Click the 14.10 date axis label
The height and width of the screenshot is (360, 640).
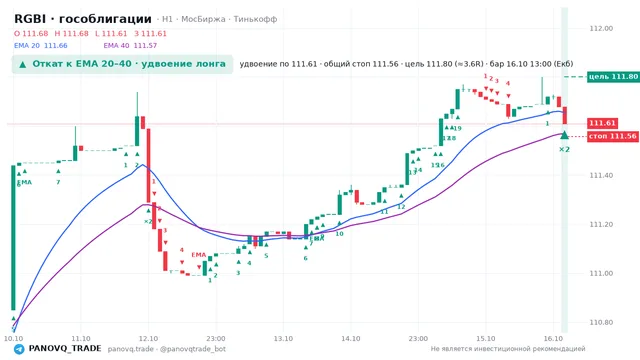351,339
